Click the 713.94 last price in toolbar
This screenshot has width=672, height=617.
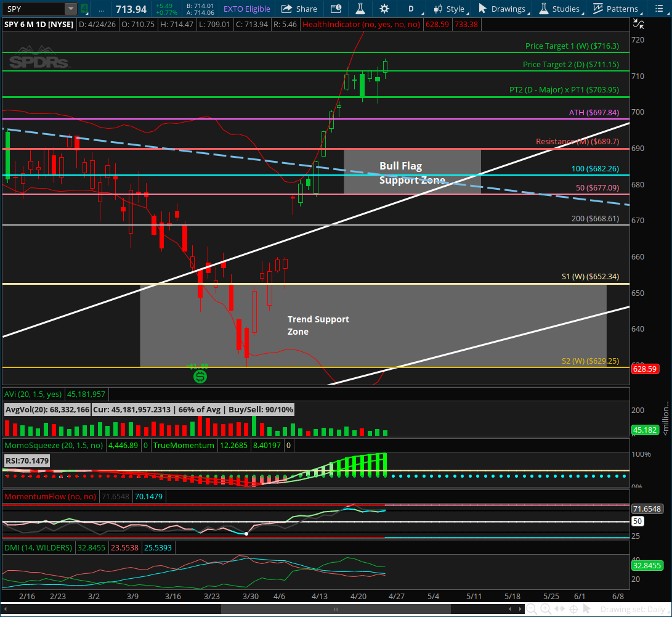[x=131, y=9]
